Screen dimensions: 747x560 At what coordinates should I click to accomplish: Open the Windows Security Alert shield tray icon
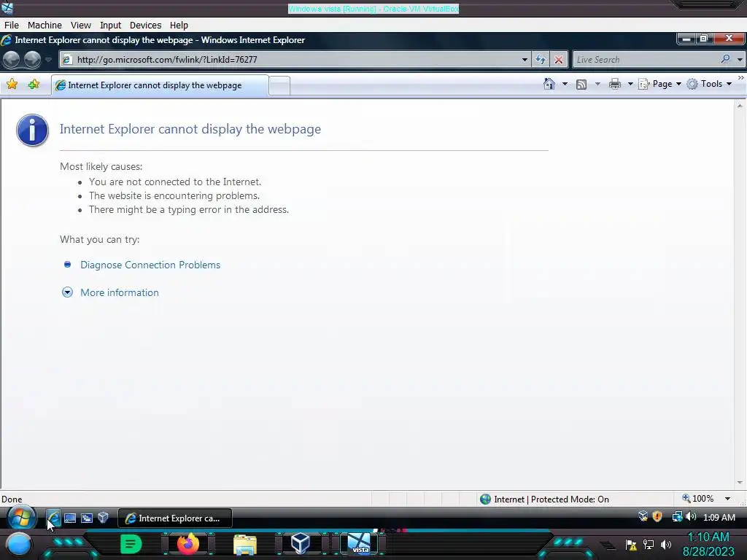point(657,517)
